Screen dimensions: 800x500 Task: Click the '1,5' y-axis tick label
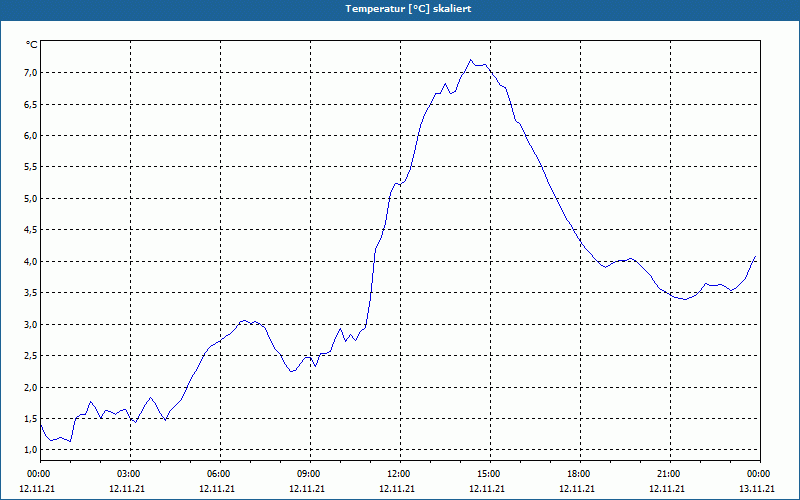(31, 418)
